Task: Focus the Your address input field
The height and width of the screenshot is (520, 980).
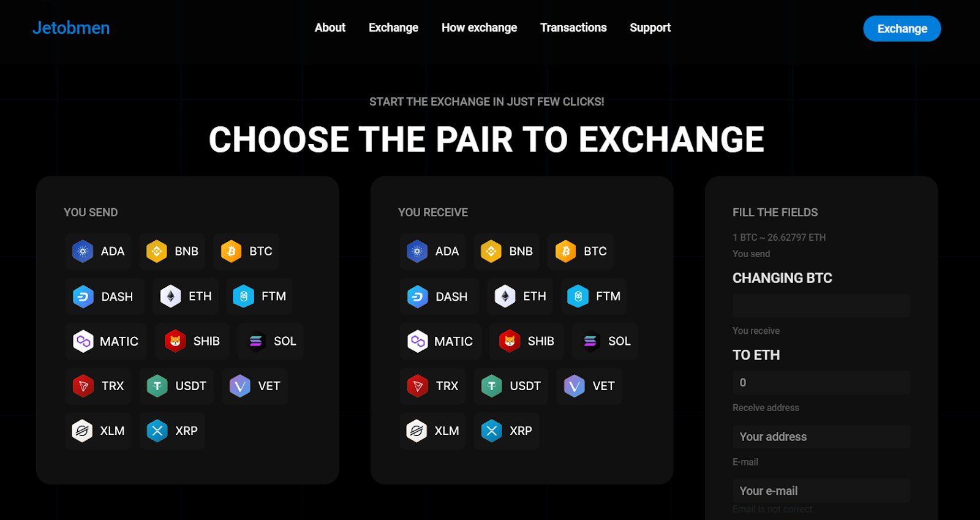Action: pyautogui.click(x=821, y=437)
